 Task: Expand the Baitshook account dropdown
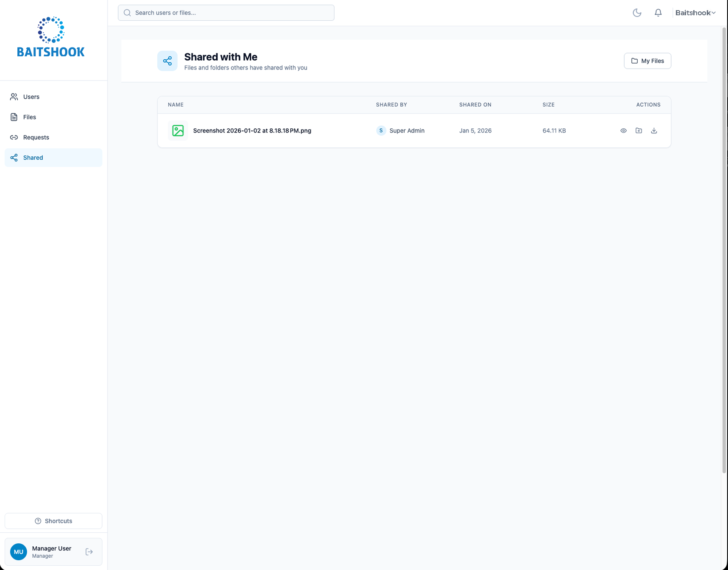point(695,13)
